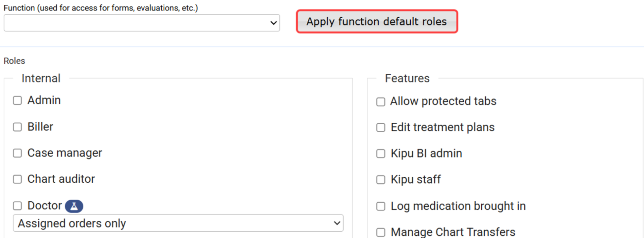Check the Biller role
Screen dimensions: 644x238
pos(17,127)
